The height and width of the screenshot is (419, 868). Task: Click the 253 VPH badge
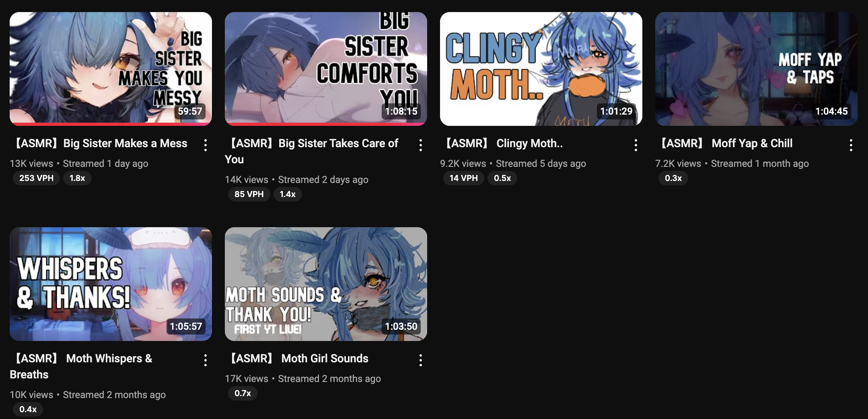(36, 178)
